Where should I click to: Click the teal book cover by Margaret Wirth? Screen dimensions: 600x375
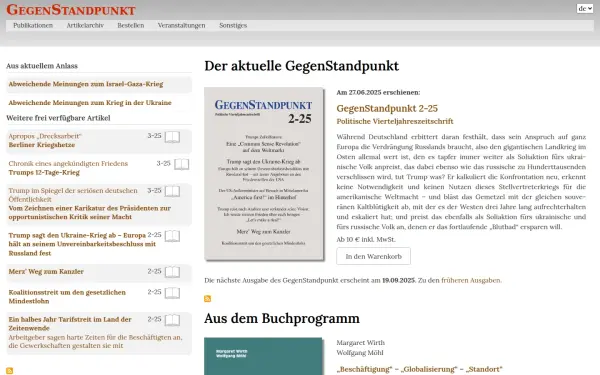[263, 356]
